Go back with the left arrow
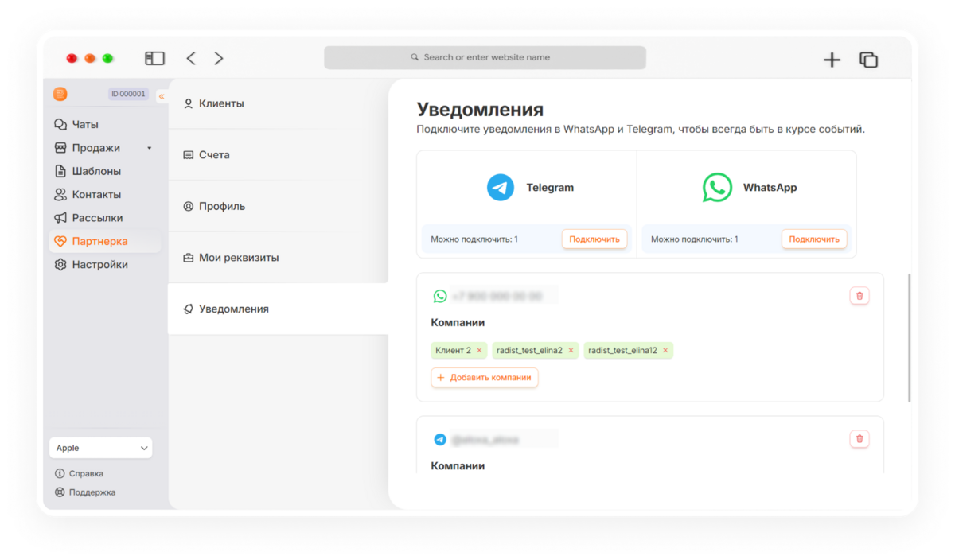Screen dimensions: 955x560 pos(191,58)
